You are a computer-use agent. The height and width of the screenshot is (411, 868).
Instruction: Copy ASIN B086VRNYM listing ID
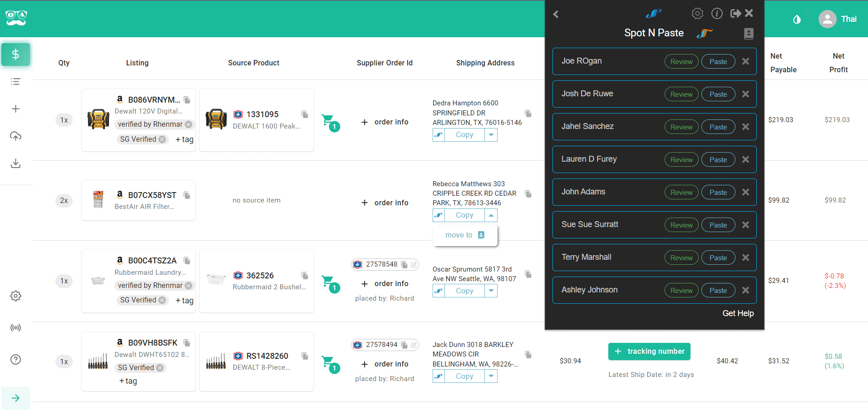[187, 100]
